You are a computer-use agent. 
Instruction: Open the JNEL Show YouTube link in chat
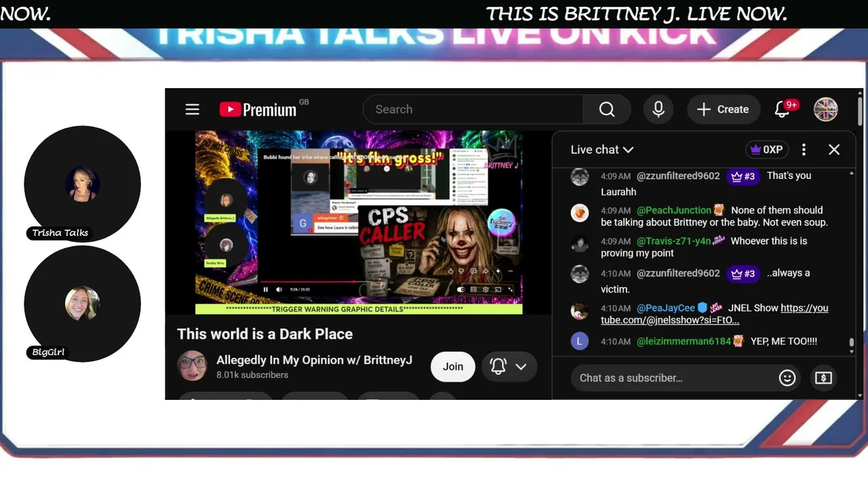pos(715,314)
